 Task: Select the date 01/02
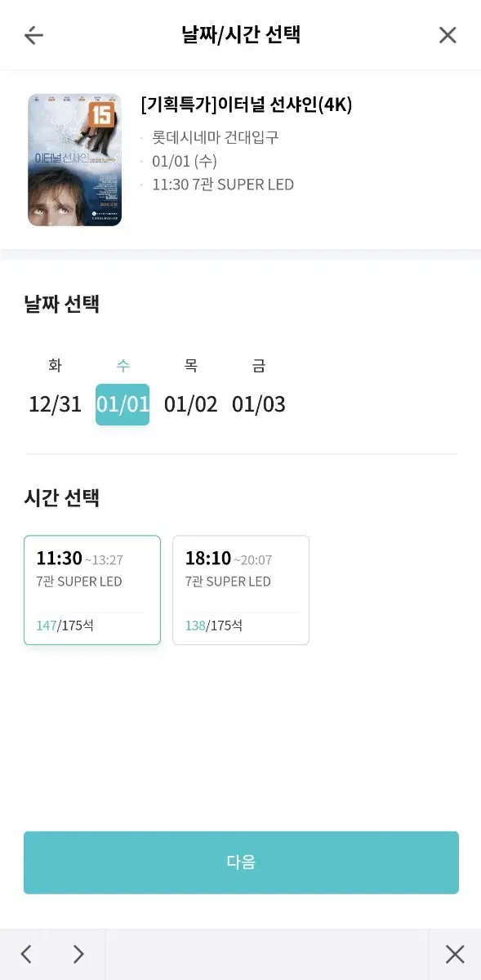point(191,404)
